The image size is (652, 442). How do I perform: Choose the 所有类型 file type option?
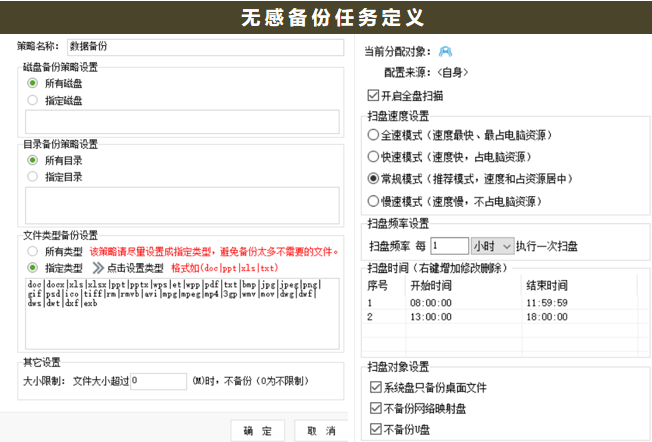pyautogui.click(x=32, y=251)
